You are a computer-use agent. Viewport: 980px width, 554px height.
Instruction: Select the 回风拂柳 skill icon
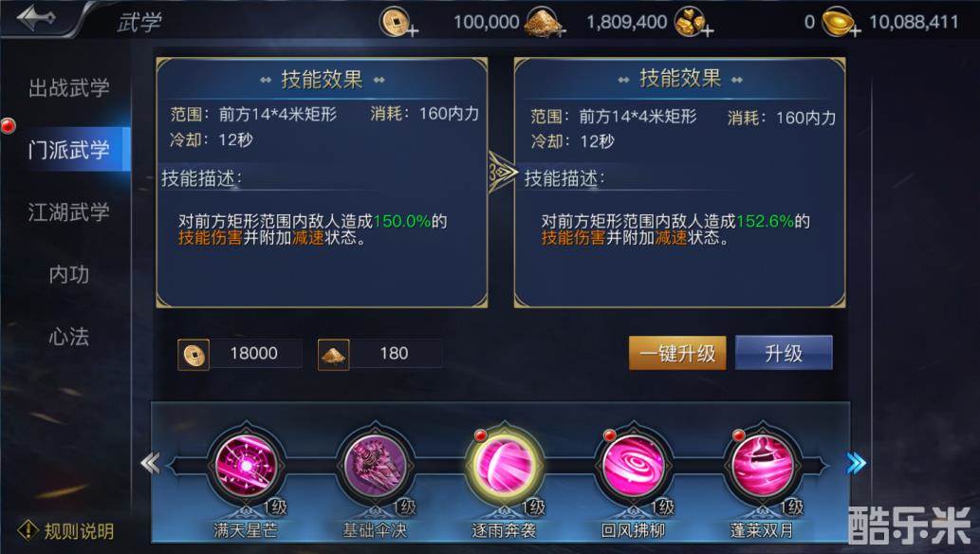[x=633, y=466]
